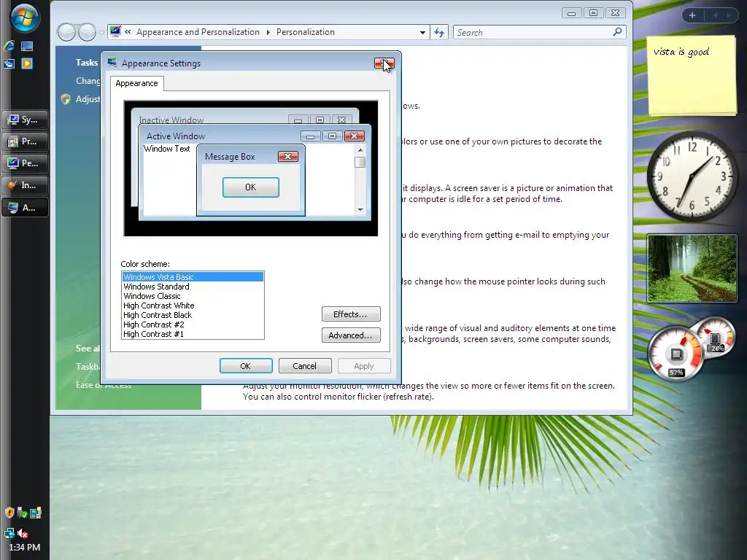Click the Adjust task link with shield
Screen dimensions: 747x560
(88, 99)
